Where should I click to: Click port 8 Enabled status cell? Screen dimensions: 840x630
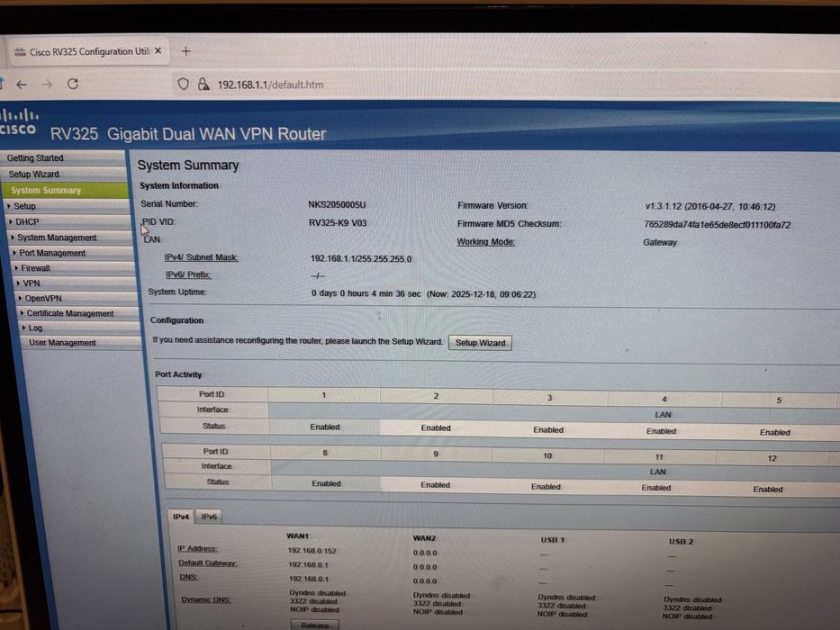326,483
